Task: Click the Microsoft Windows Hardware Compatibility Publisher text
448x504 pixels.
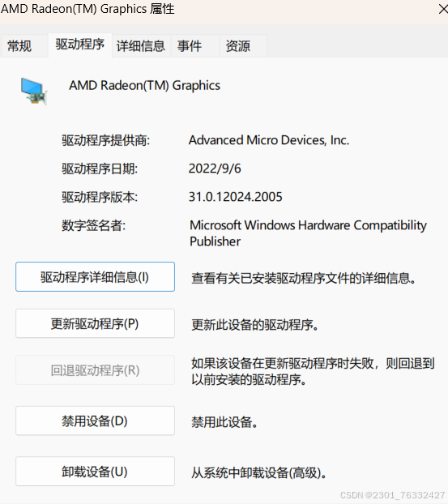Action: pyautogui.click(x=308, y=233)
